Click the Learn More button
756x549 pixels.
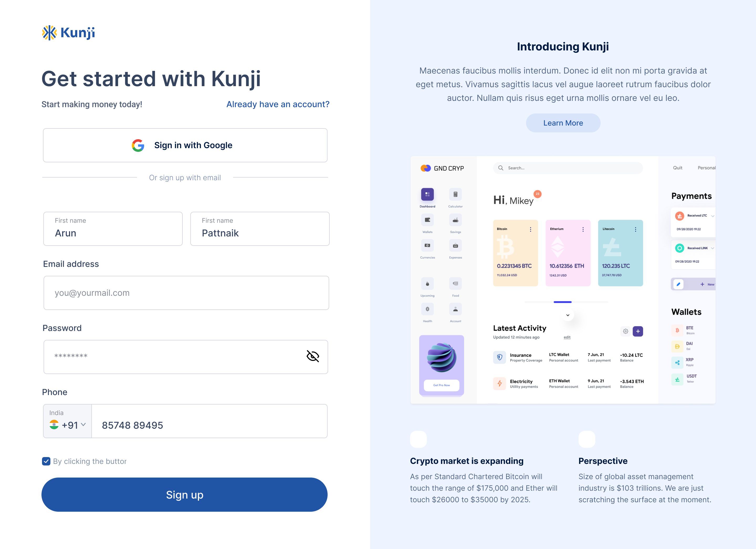(564, 123)
